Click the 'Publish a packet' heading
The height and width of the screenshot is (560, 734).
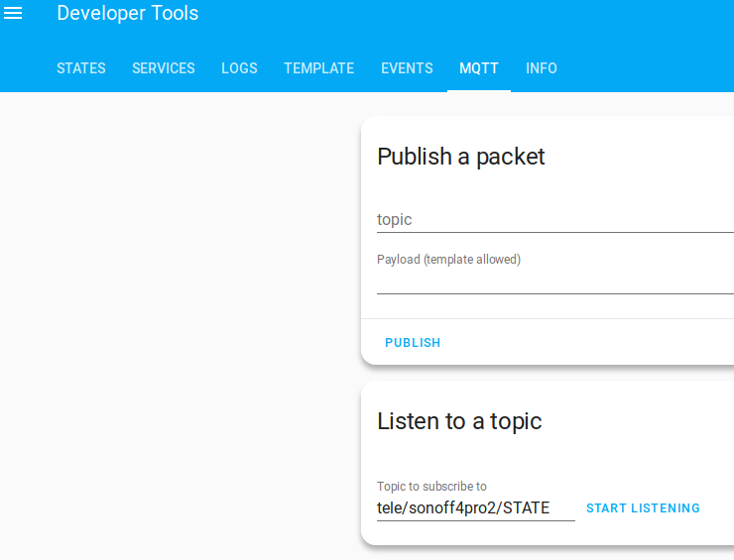tap(461, 157)
